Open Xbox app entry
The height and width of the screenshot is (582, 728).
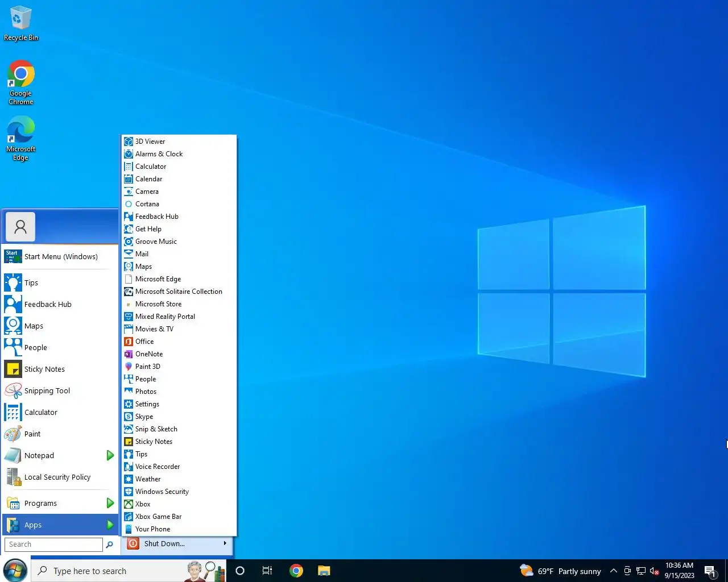[x=179, y=504]
